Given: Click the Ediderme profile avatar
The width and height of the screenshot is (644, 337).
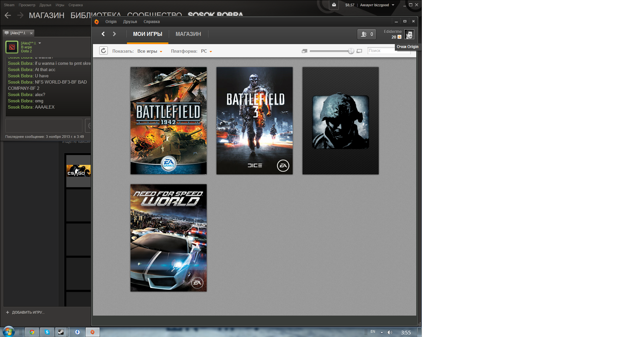Looking at the screenshot, I should [x=409, y=35].
